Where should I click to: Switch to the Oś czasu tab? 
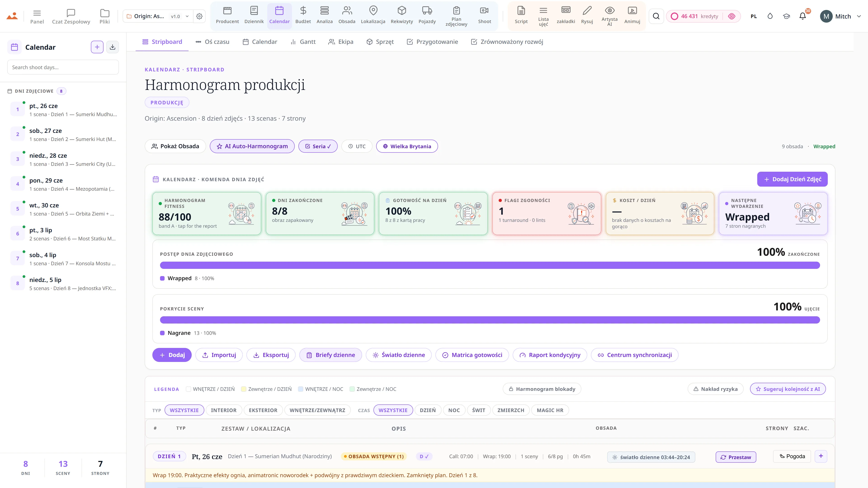(212, 42)
